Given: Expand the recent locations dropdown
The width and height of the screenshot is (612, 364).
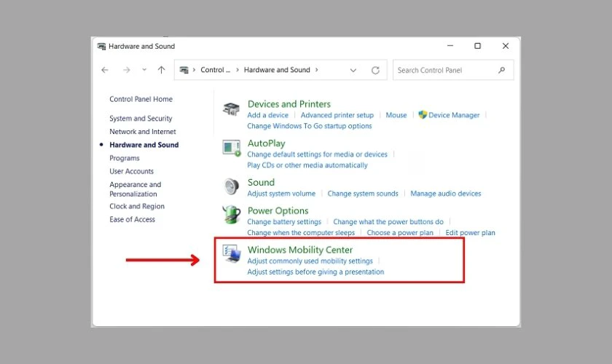Looking at the screenshot, I should click(144, 70).
